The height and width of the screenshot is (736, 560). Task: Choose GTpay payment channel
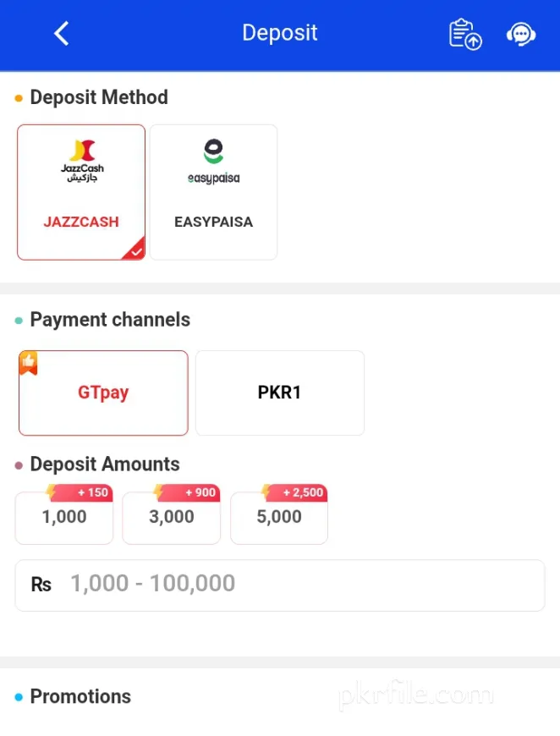tap(103, 393)
